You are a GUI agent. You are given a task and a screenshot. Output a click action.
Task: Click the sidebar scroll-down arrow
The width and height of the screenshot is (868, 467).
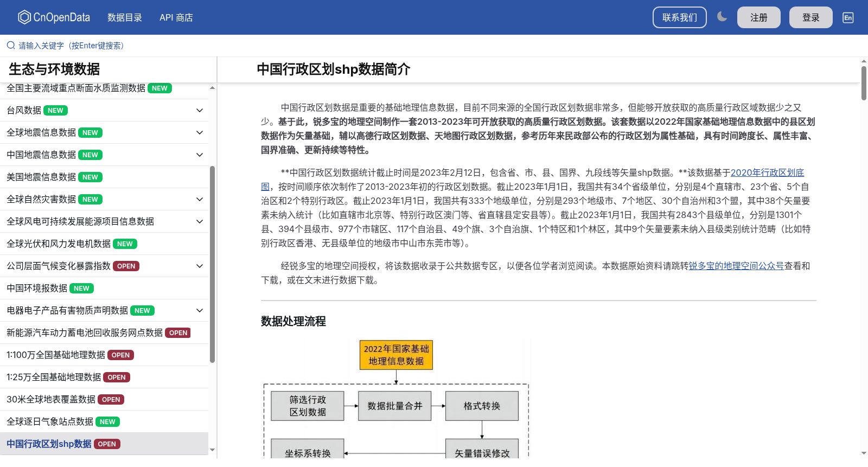coord(212,450)
